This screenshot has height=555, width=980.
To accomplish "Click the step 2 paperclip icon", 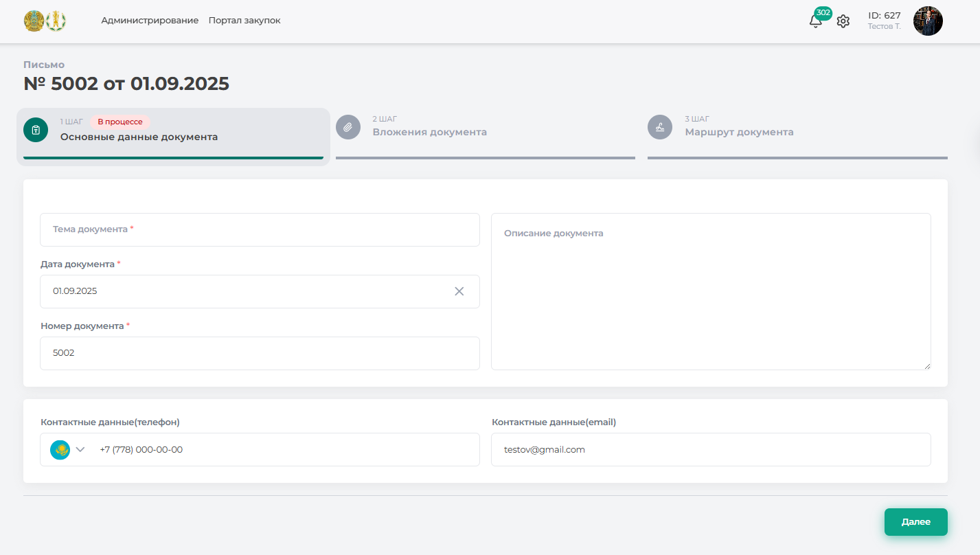I will [348, 127].
